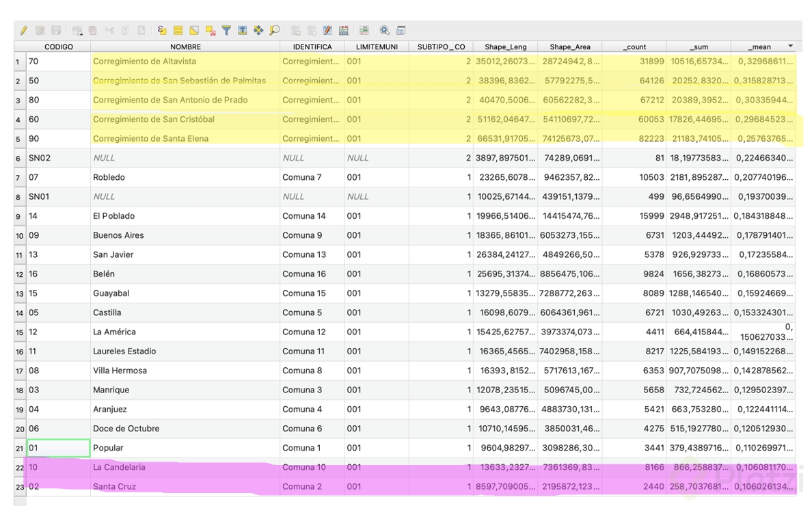Toggle editing mode with the pencil icon

tap(24, 31)
